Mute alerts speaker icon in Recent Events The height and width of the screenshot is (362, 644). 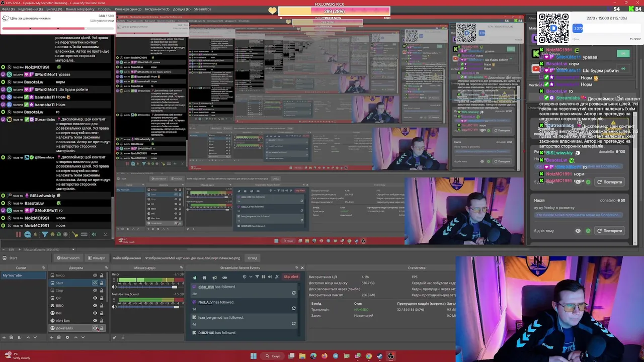tap(270, 277)
